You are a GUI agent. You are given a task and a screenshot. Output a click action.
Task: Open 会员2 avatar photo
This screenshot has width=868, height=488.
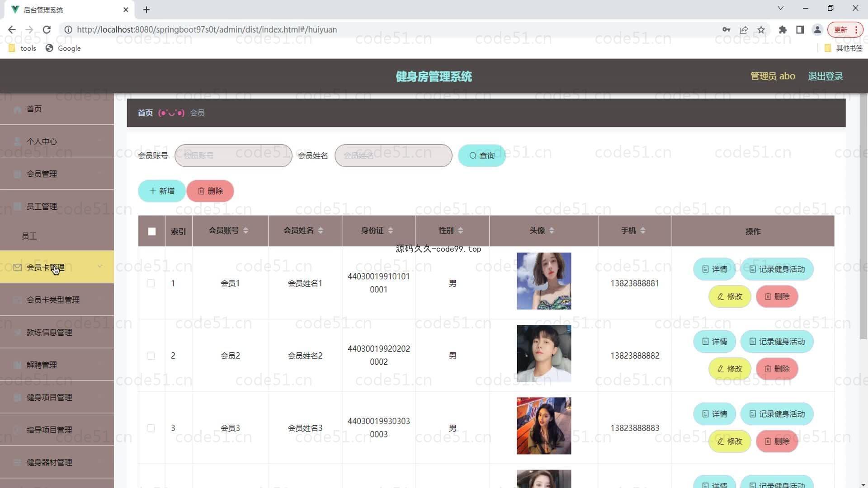coord(544,353)
